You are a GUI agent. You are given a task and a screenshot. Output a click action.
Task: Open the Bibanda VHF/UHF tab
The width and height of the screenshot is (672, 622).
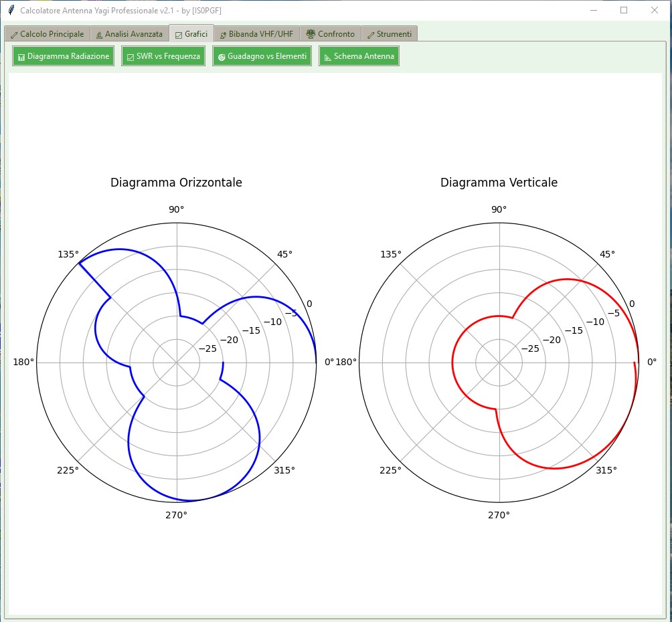pyautogui.click(x=256, y=34)
